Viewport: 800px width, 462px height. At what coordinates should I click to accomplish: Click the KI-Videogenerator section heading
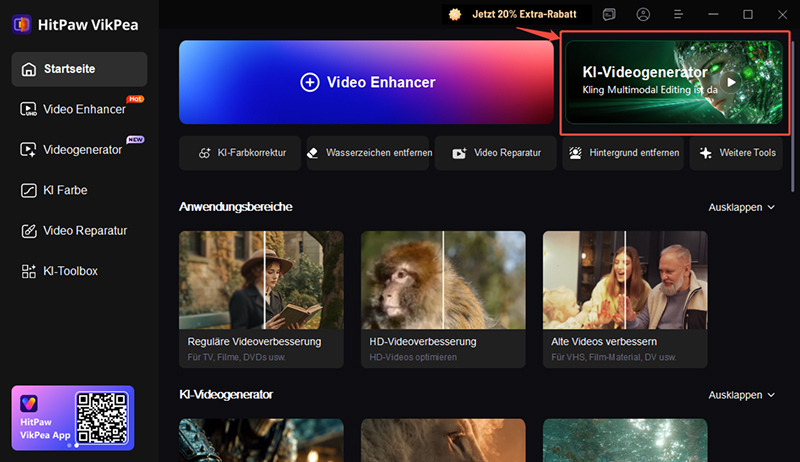pyautogui.click(x=226, y=395)
